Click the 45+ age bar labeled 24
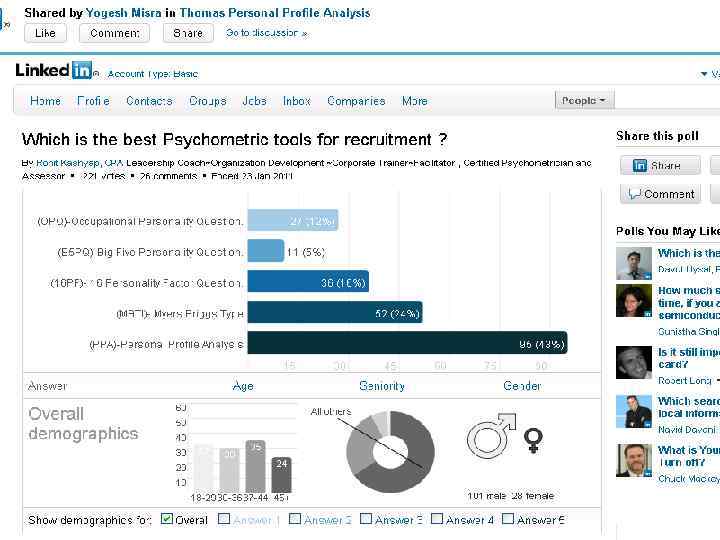Screen dimensions: 720x540 [281, 475]
